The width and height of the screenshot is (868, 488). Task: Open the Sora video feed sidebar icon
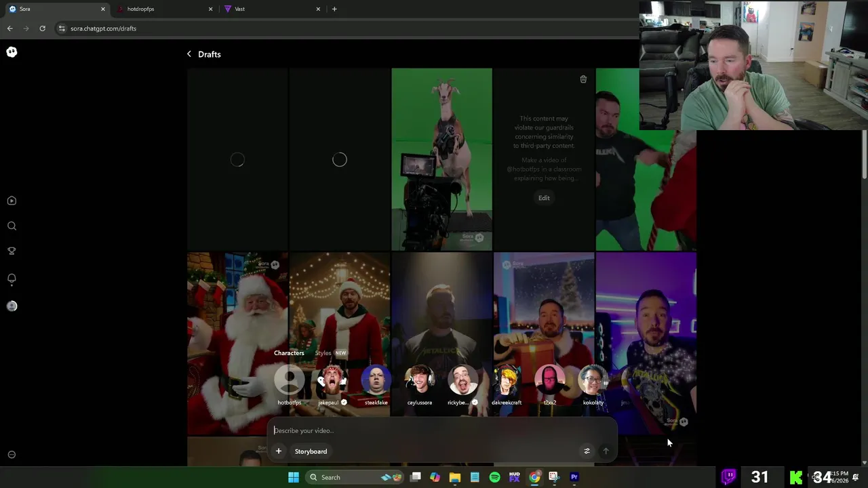tap(12, 201)
